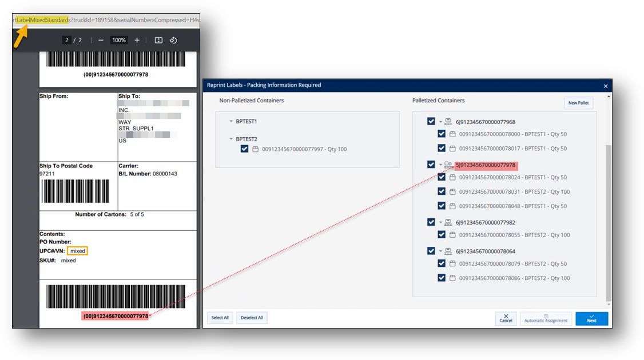644x360 pixels.
Task: Close the Reprint Labels dialog
Action: pyautogui.click(x=606, y=86)
